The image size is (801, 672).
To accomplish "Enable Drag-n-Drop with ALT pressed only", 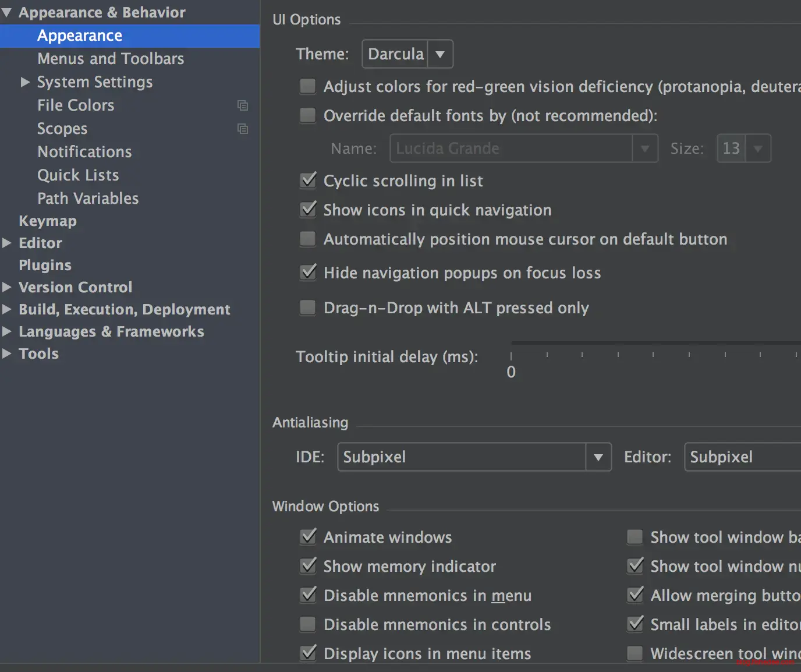I will (308, 307).
